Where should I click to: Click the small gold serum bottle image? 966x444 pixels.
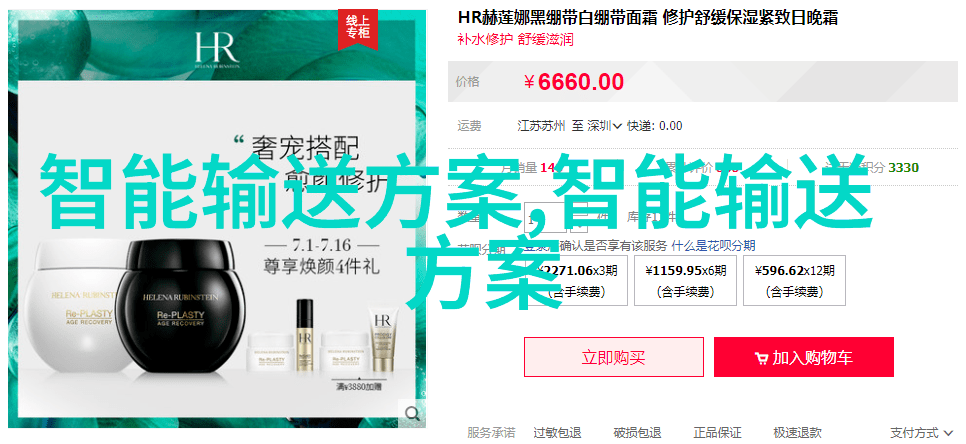(305, 334)
